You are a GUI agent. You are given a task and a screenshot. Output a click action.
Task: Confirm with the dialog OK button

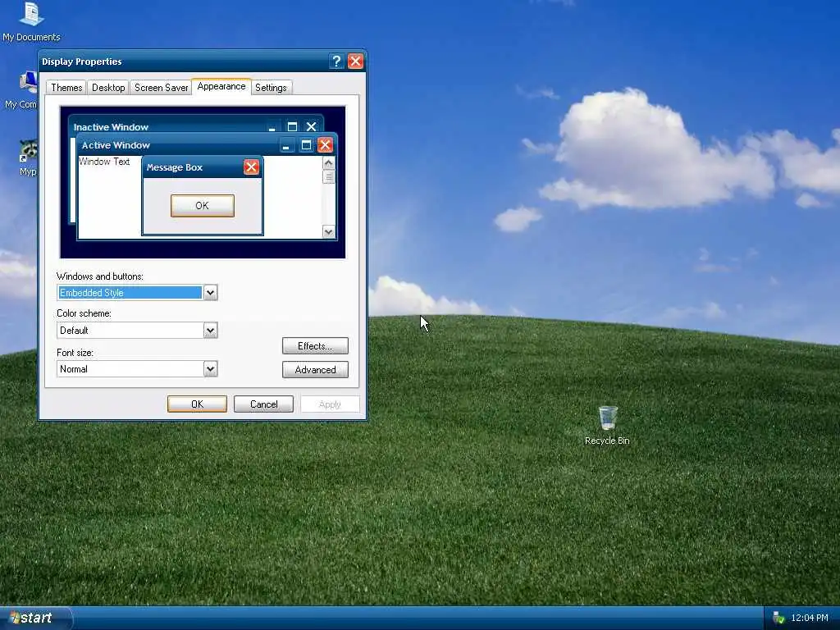(x=197, y=404)
